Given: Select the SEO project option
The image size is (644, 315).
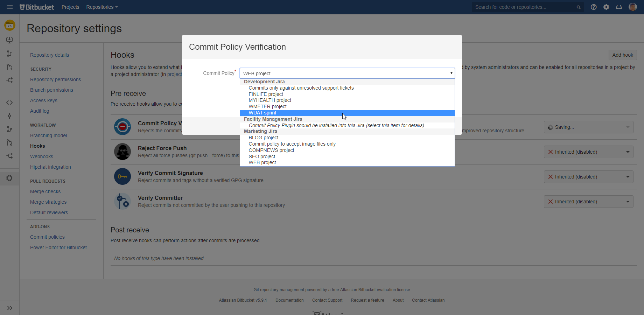Looking at the screenshot, I should click(347, 156).
